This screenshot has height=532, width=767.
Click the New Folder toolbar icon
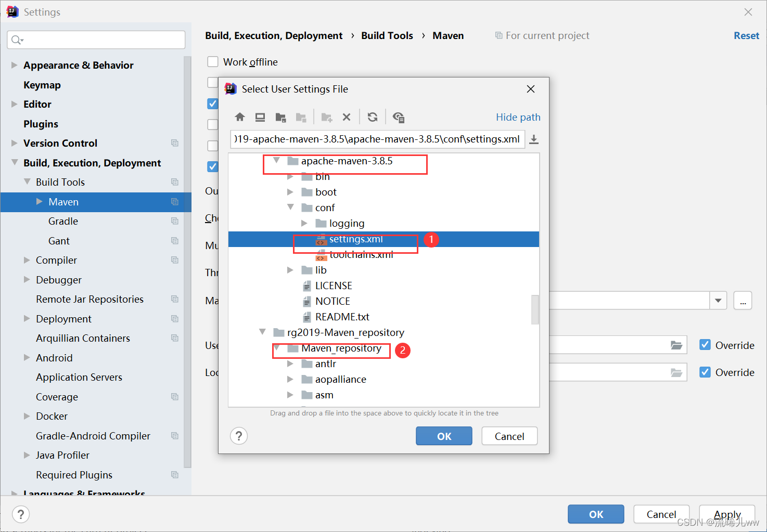pyautogui.click(x=327, y=117)
